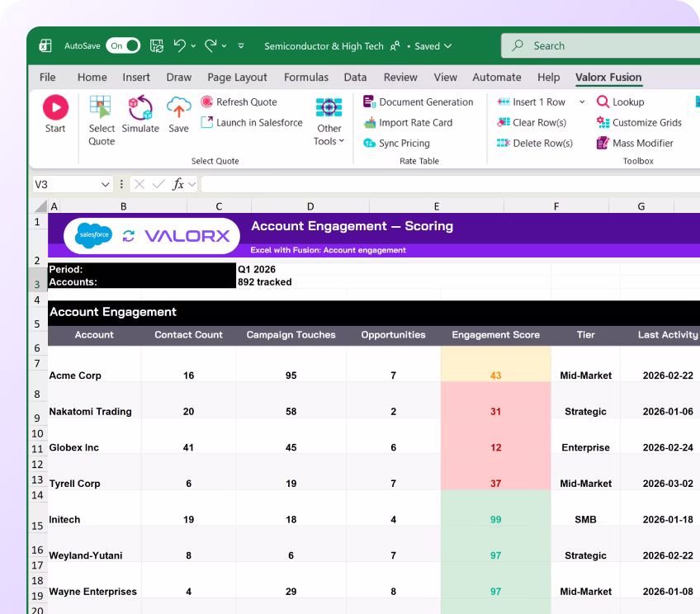The height and width of the screenshot is (614, 700).
Task: Switch to the Page Layout tab
Action: coord(237,78)
